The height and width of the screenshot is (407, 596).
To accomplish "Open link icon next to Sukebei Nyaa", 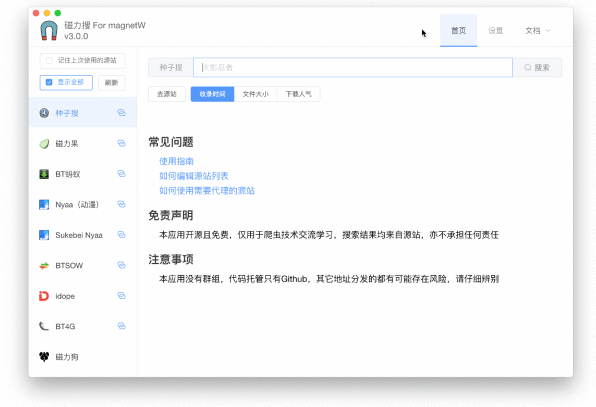I will tap(121, 234).
